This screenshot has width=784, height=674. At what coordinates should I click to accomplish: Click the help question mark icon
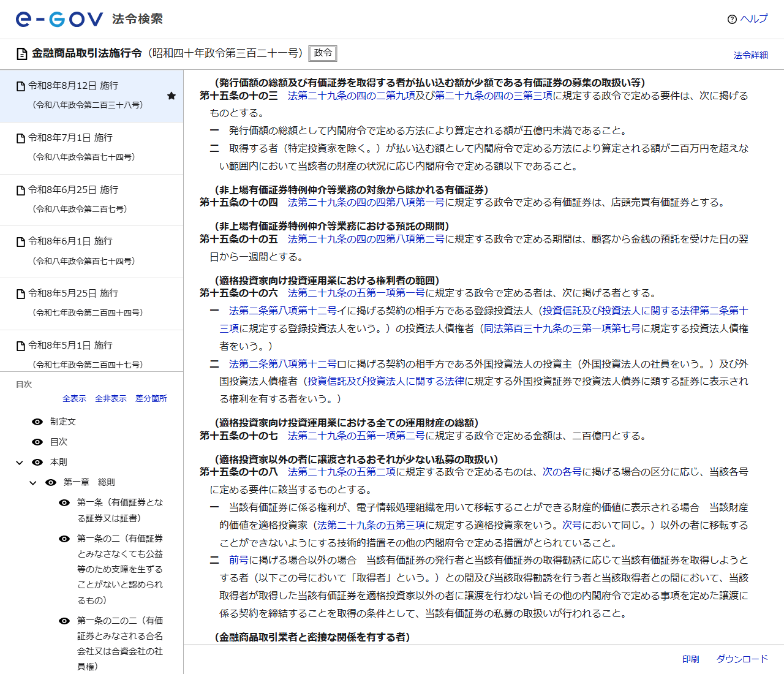(732, 19)
